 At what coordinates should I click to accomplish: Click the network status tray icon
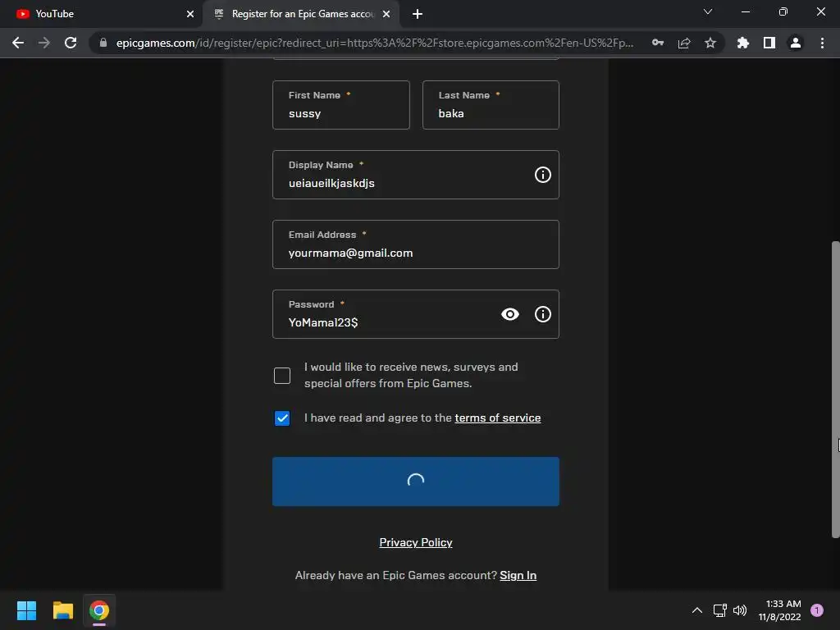click(719, 610)
